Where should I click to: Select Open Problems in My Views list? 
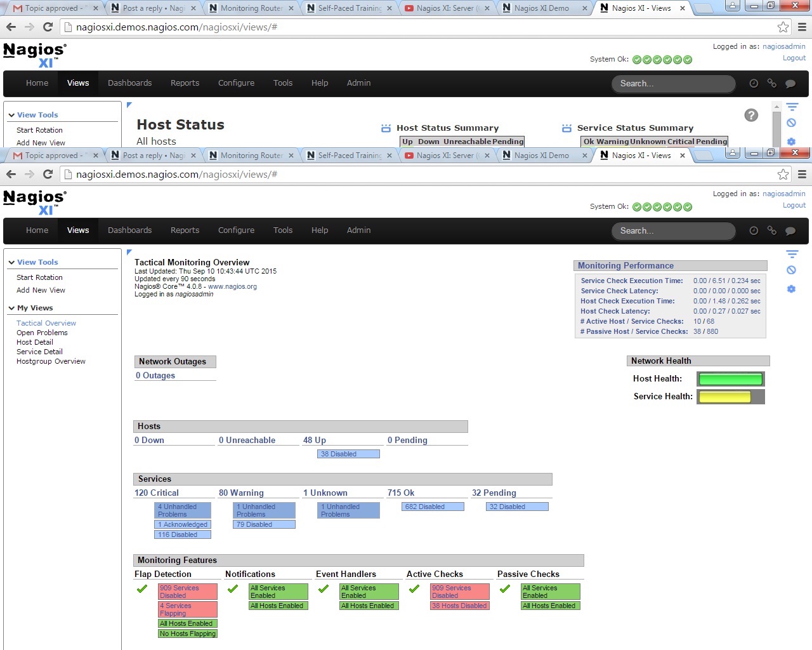42,333
